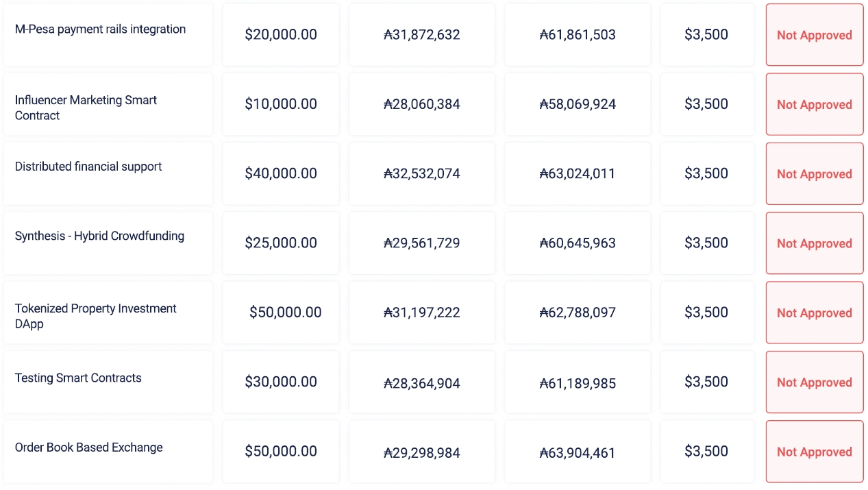Click the ₳32,532,074 votes cell
This screenshot has height=490, width=868.
point(422,174)
